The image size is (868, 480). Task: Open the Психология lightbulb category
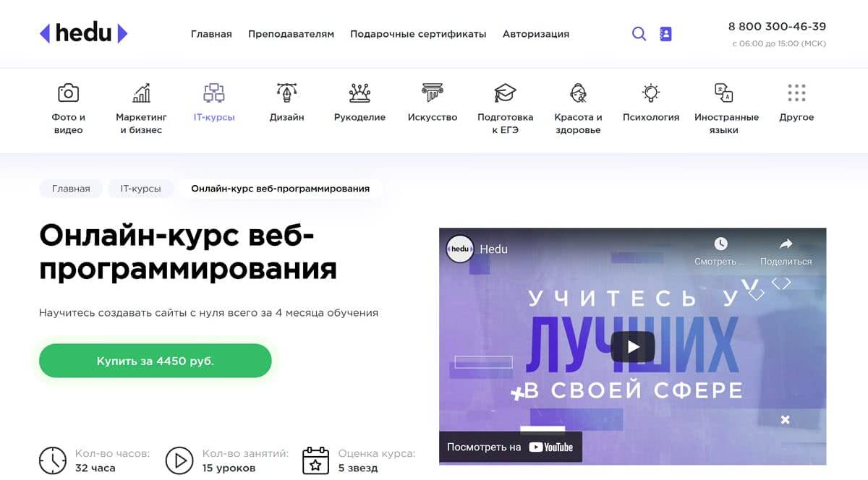click(651, 93)
